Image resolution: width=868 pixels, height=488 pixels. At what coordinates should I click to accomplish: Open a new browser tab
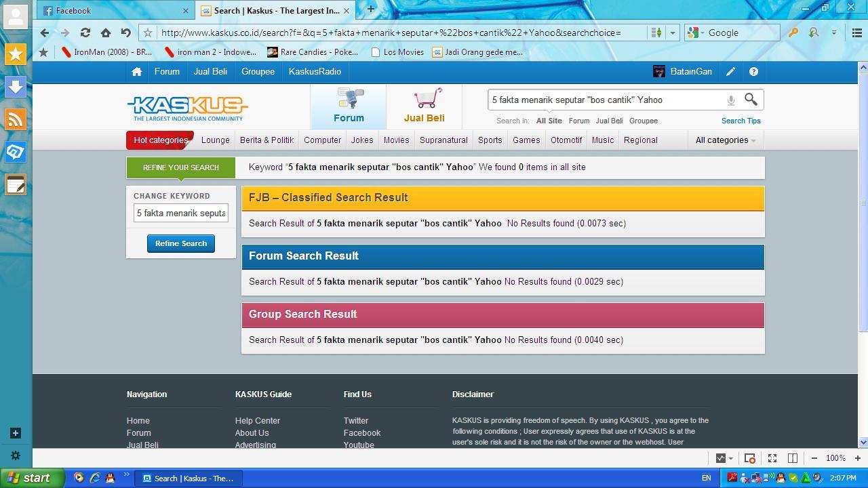pos(370,9)
